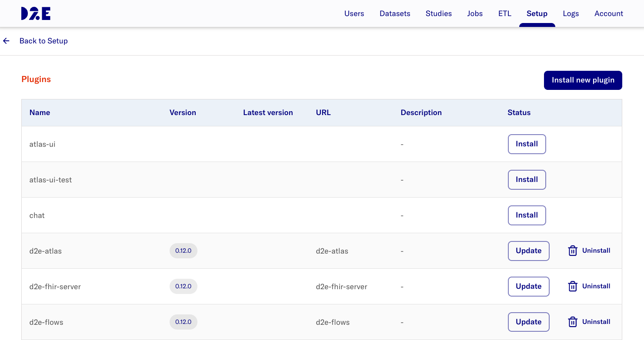The image size is (644, 340).
Task: Click trash icon for d2e-flows
Action: click(x=573, y=322)
